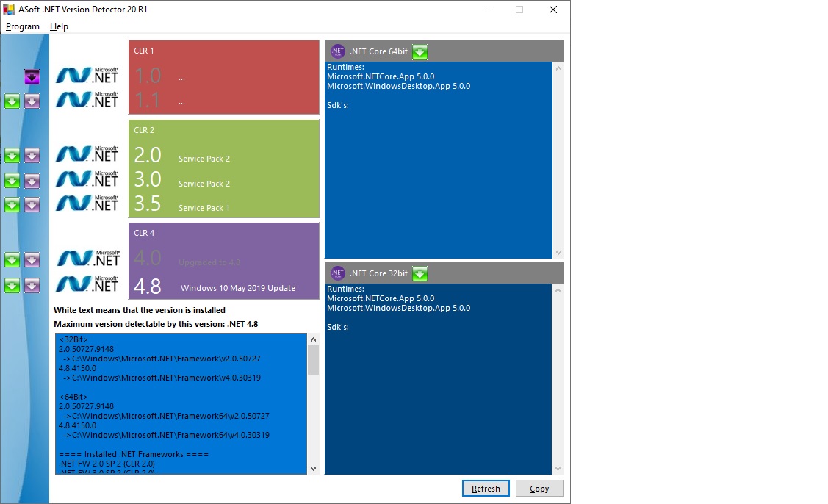828x504 pixels.
Task: Click down arrow of .NET Core 64bit scrollbar
Action: pyautogui.click(x=558, y=253)
